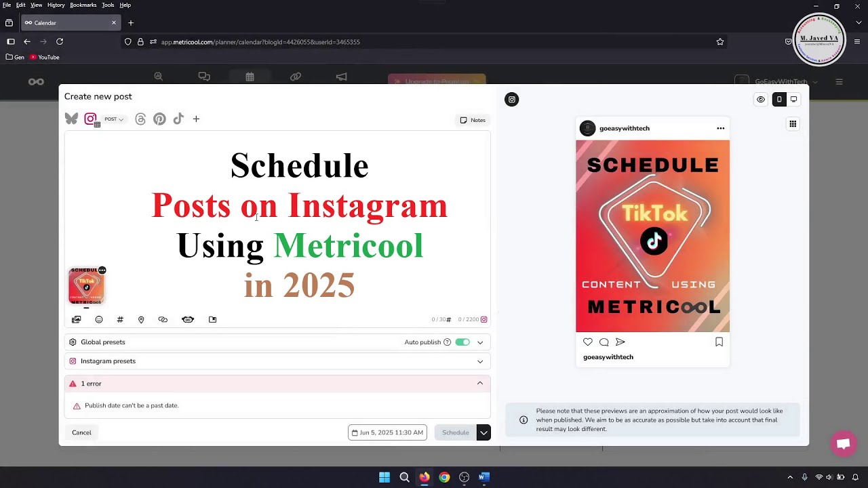868x488 pixels.
Task: Open the Gen bookmarks folder
Action: tap(15, 58)
